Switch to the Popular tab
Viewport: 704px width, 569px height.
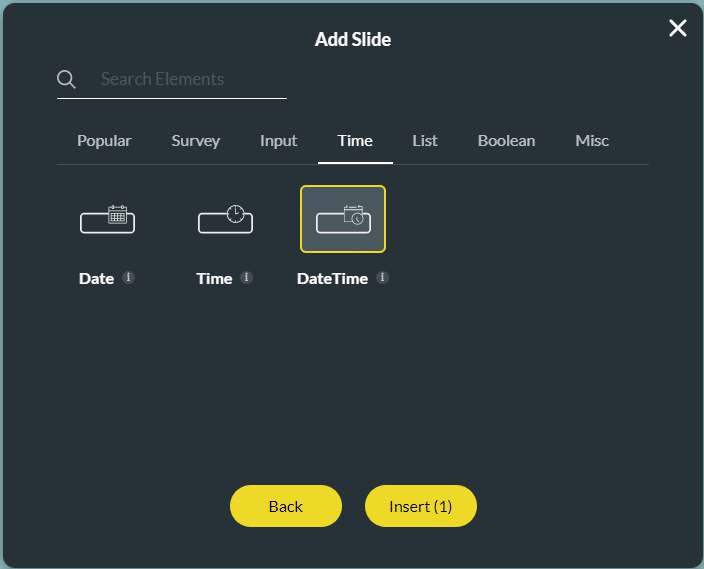(x=104, y=141)
